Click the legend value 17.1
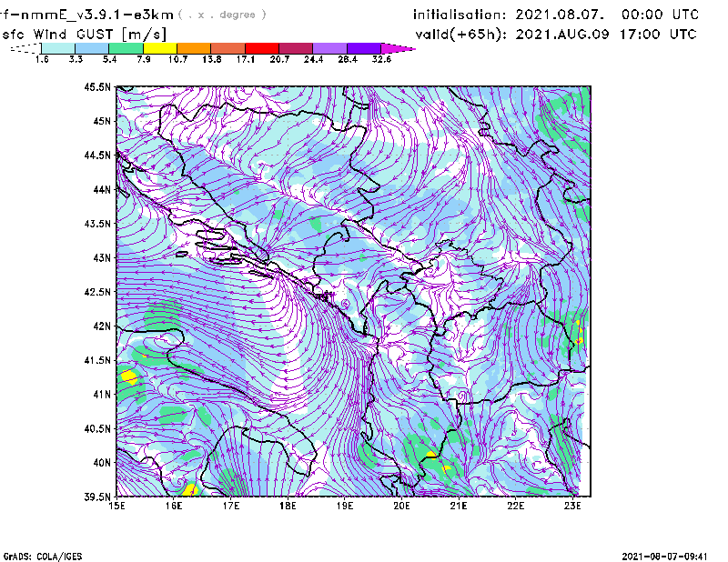728x562 pixels. (x=246, y=59)
